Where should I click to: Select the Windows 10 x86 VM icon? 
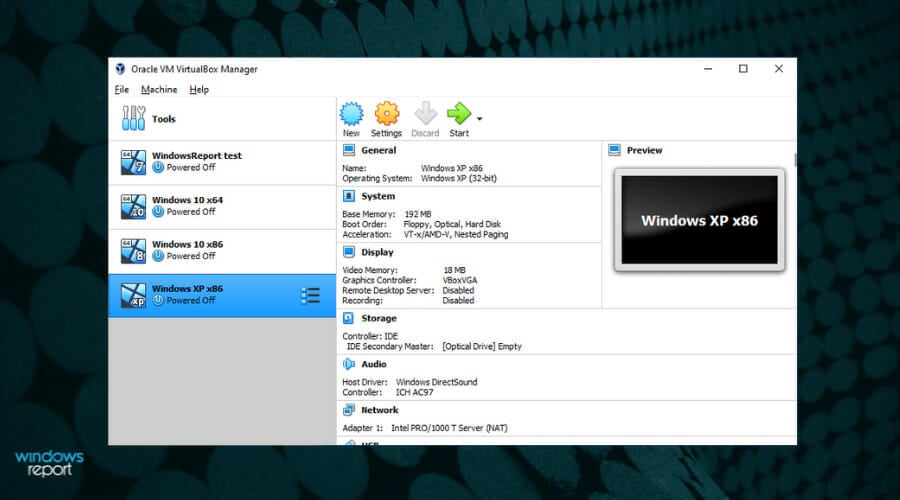[133, 251]
